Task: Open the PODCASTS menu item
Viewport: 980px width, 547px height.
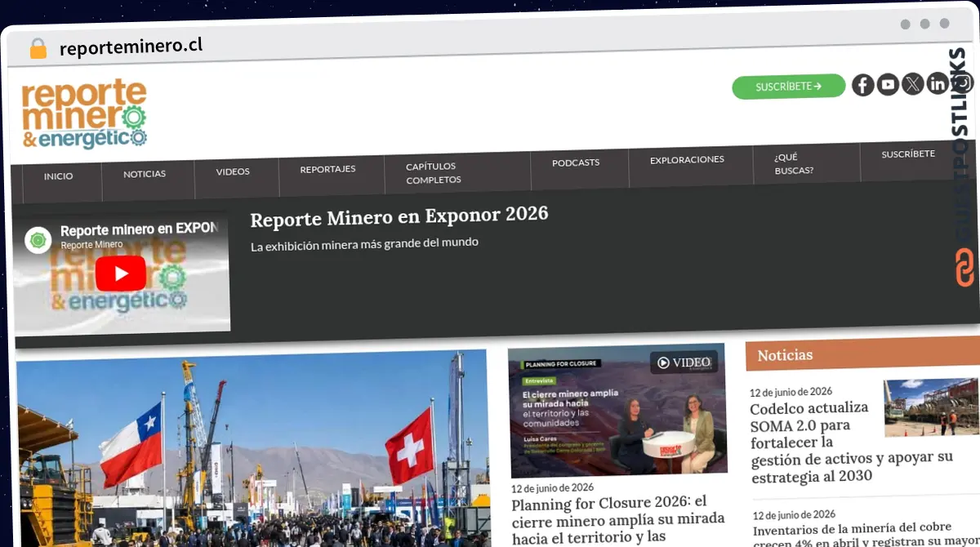Action: (x=576, y=162)
